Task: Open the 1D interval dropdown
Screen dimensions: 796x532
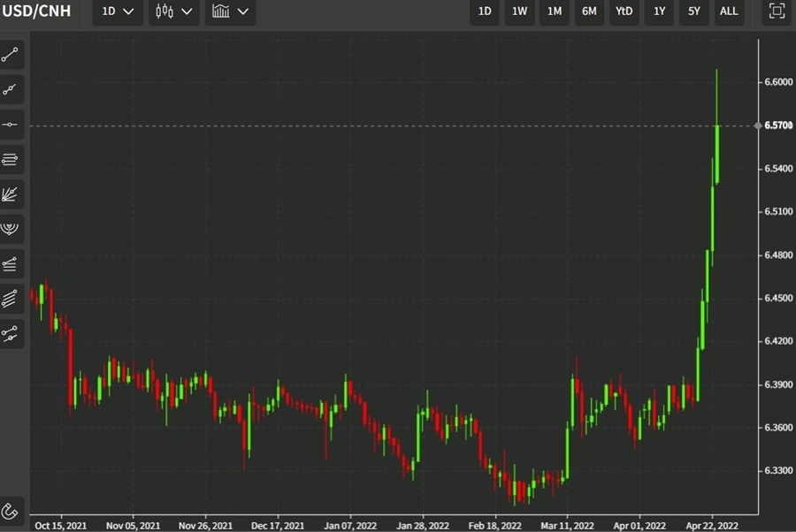Action: click(x=118, y=11)
